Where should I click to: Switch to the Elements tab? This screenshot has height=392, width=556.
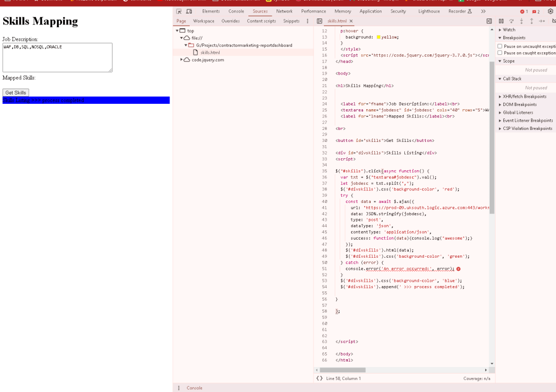click(211, 11)
